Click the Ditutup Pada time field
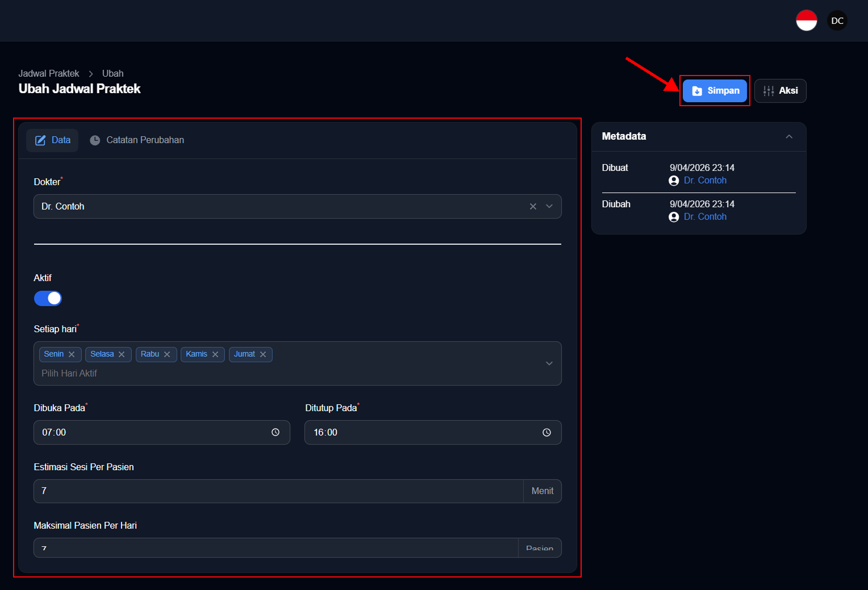This screenshot has height=590, width=868. (433, 433)
